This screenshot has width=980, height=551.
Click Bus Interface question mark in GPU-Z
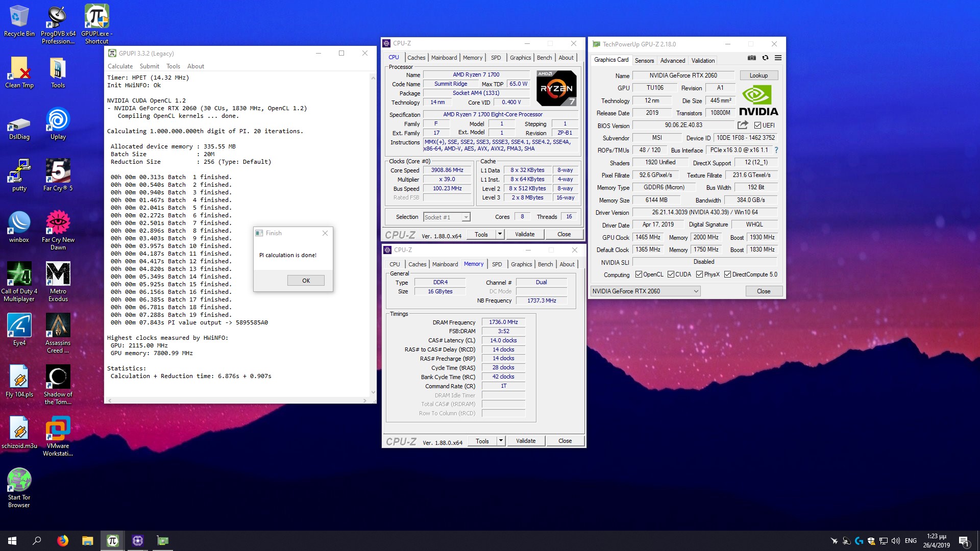click(x=776, y=150)
